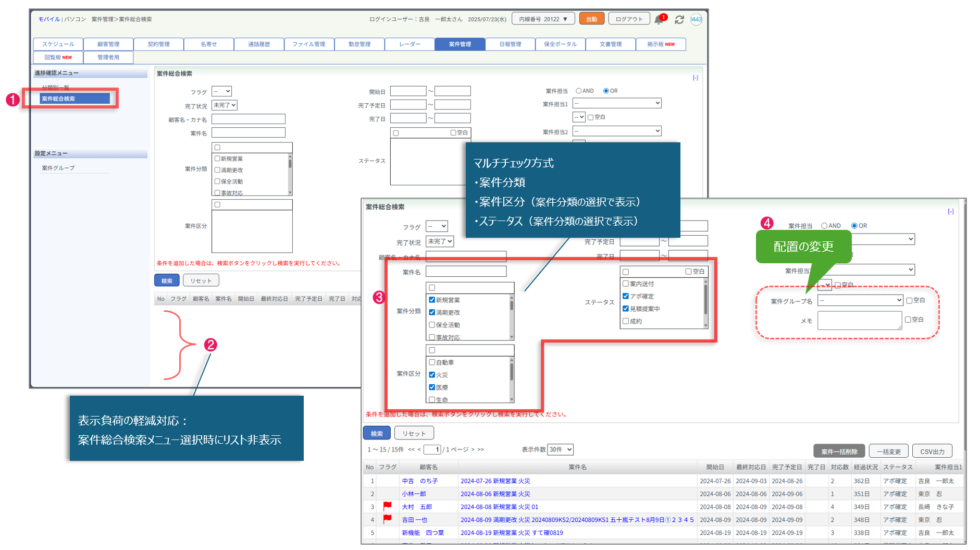Open 案件グループ in 設定メニュー
The width and height of the screenshot is (980, 550).
tap(58, 168)
